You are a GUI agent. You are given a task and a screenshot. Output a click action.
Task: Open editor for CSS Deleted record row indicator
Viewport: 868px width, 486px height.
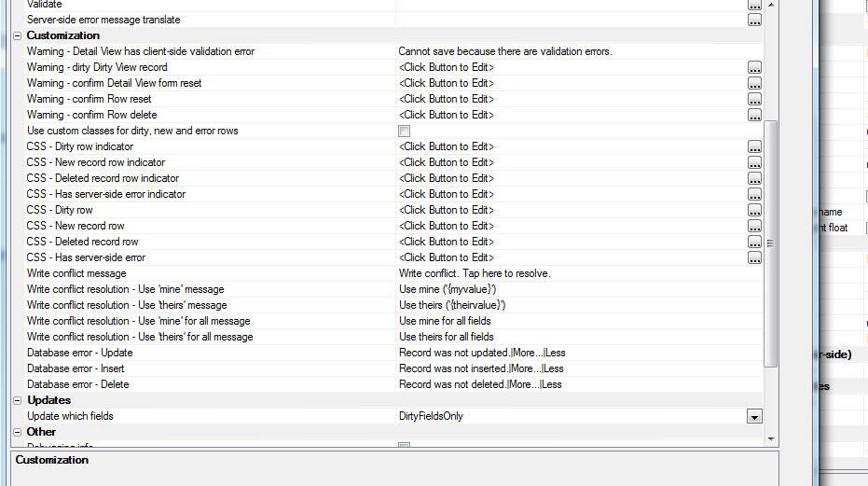pos(754,178)
